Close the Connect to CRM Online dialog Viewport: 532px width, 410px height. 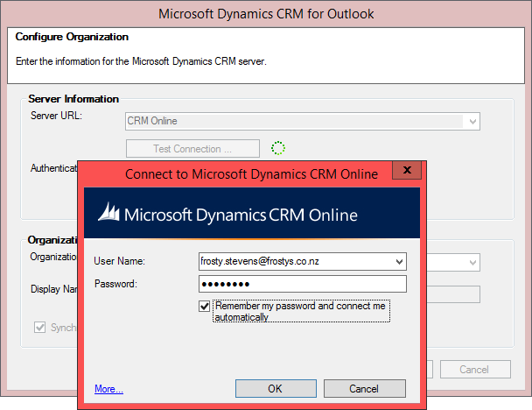(x=408, y=170)
